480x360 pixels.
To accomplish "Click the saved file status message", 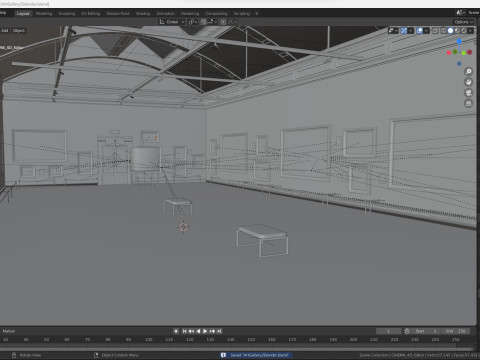I will [x=256, y=355].
